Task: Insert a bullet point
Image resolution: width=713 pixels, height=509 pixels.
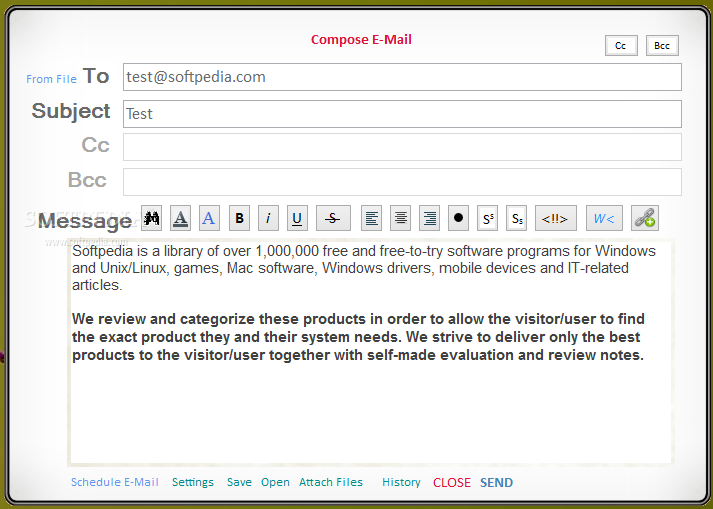Action: click(x=458, y=218)
